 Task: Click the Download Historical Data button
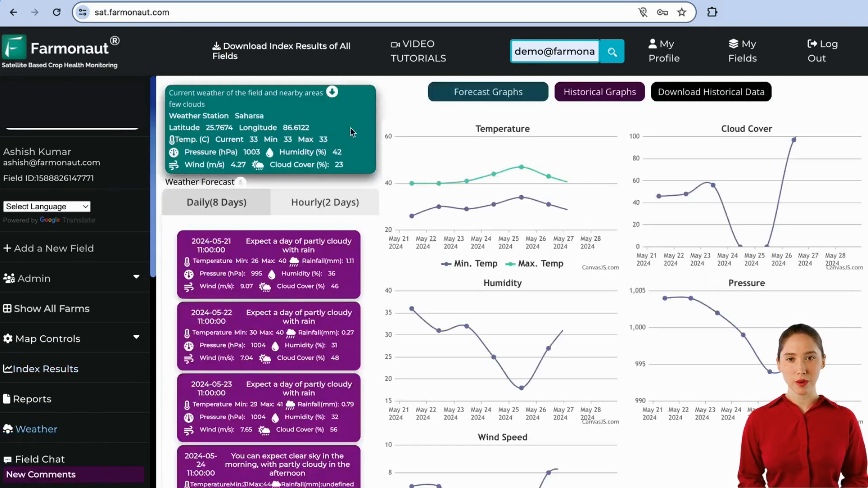pyautogui.click(x=711, y=92)
